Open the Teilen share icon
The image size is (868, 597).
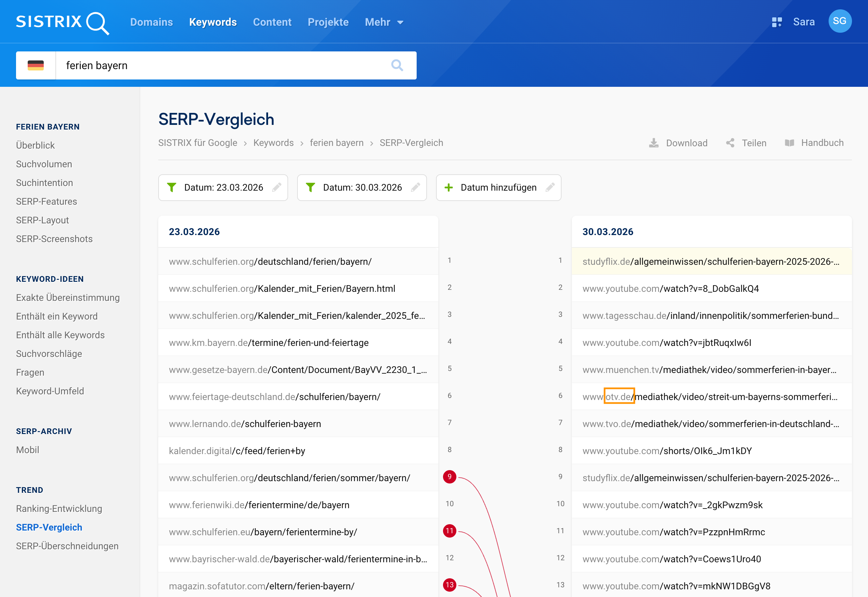(730, 143)
